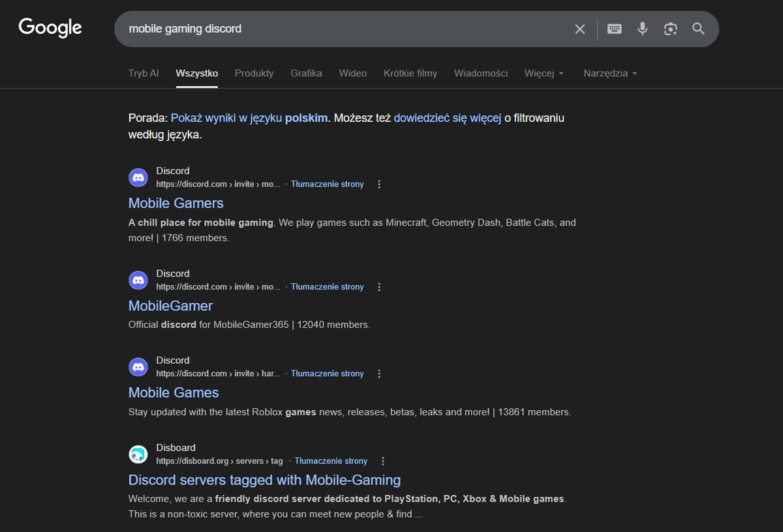Click Discord favicon of MobileGamer result
This screenshot has width=783, height=532.
coord(138,280)
